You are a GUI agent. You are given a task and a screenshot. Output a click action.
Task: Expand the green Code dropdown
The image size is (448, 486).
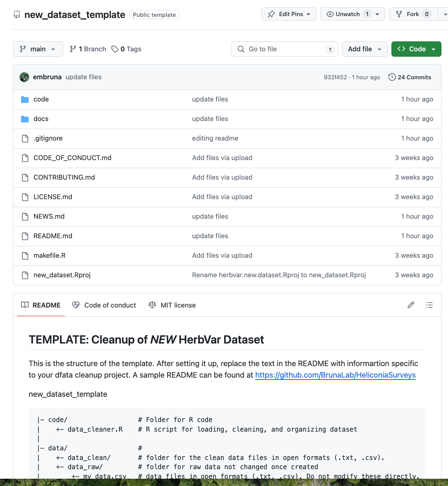(416, 49)
